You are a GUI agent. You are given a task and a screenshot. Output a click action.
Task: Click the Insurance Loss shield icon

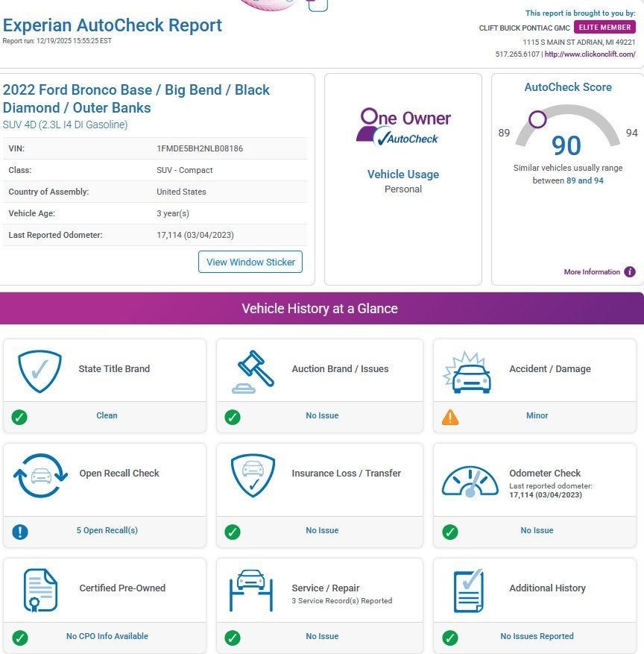click(253, 475)
